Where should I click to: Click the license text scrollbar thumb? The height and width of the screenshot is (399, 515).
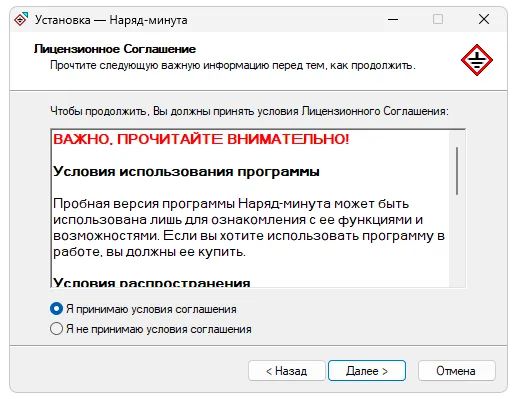(x=457, y=171)
